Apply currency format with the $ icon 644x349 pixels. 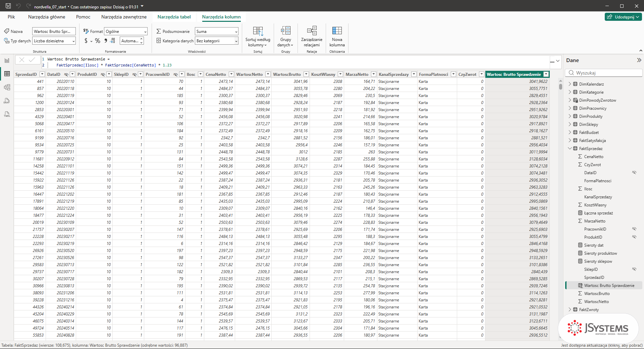click(86, 41)
